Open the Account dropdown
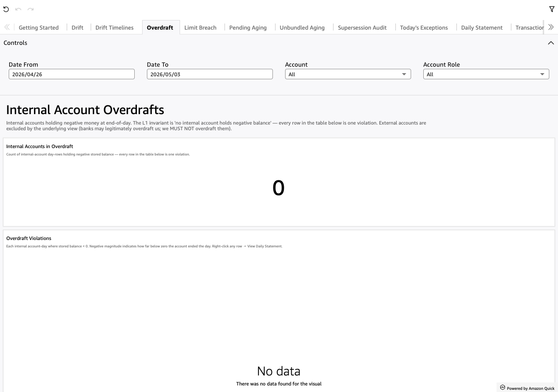Screen dimensions: 558x392 (348, 74)
